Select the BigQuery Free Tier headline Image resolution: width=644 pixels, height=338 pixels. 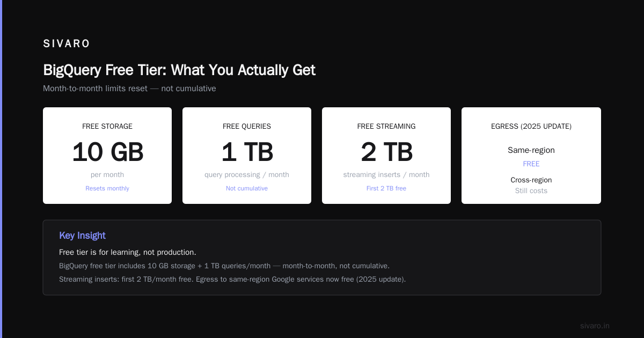[179, 70]
